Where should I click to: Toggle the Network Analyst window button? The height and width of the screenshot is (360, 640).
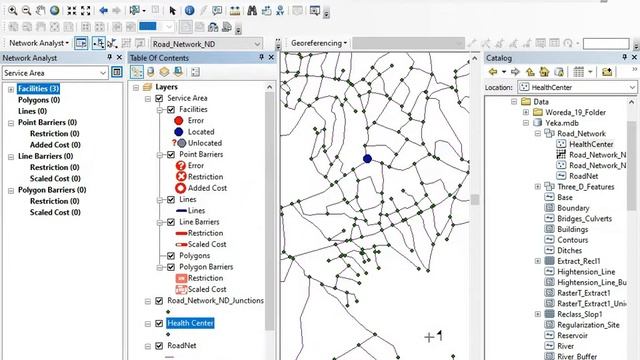tap(81, 43)
